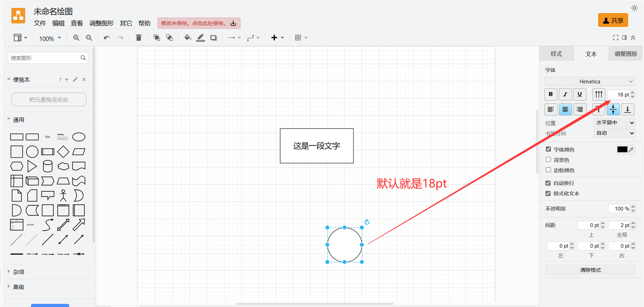Screen dimensions: 644x307
Task: Select the cloud shape in palette
Action: (x=63, y=166)
